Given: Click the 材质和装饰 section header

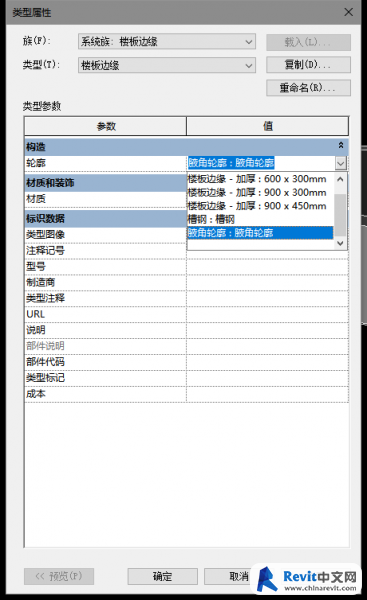Looking at the screenshot, I should coord(105,183).
